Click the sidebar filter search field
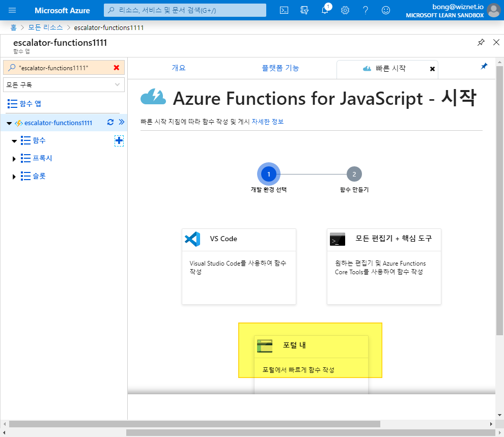The width and height of the screenshot is (504, 437). pos(64,68)
